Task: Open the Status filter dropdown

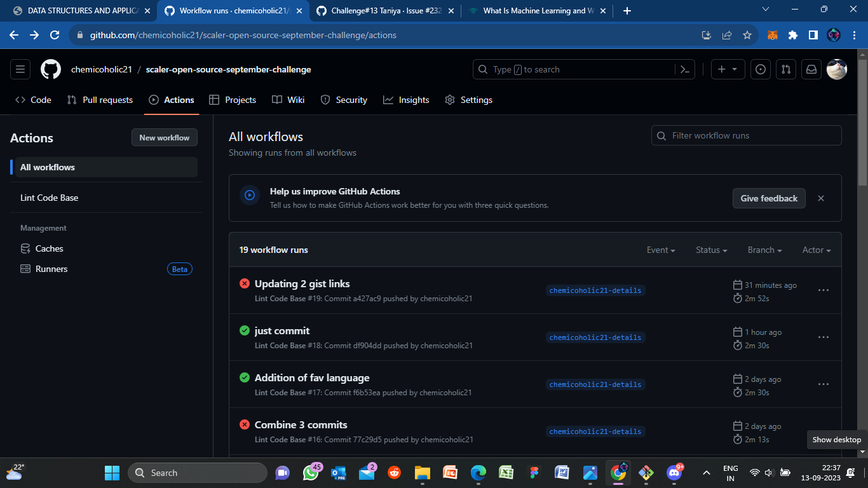Action: (711, 250)
